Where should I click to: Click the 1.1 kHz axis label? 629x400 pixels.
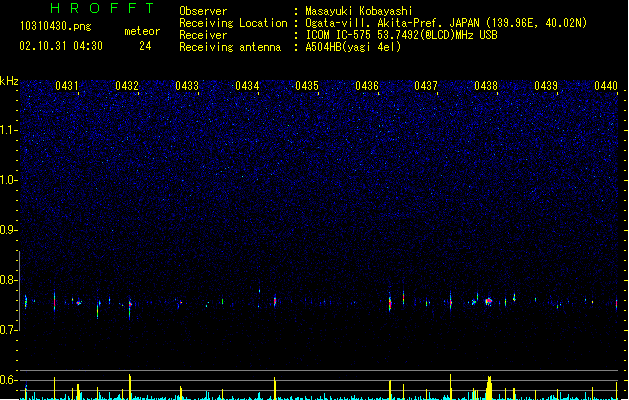(9, 130)
